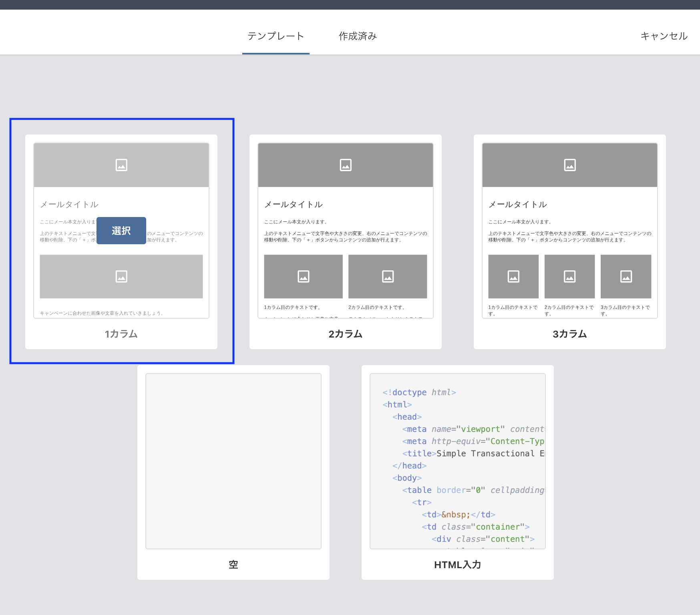Click the 選択 button on 1カラム template
This screenshot has height=615, width=700.
(121, 231)
